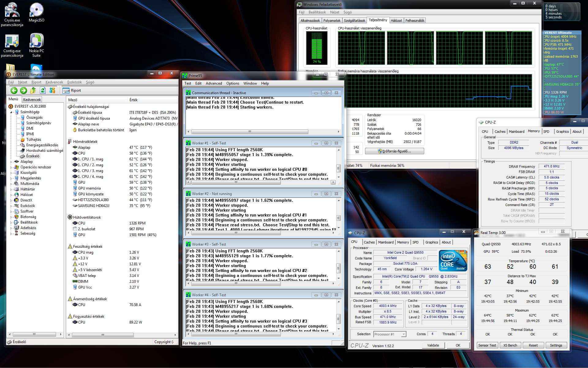Select Energiagazdálkodás tree item
This screenshot has width=588, height=368.
tap(42, 145)
